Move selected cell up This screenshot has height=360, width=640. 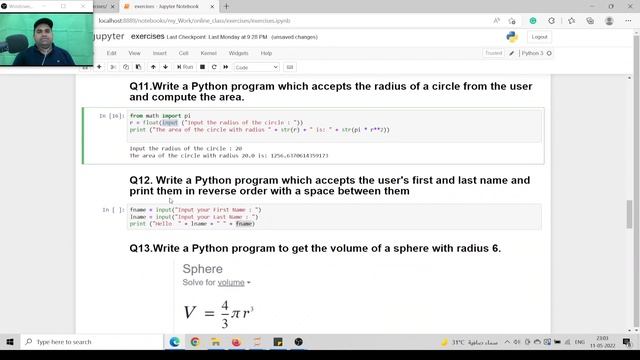tap(153, 67)
